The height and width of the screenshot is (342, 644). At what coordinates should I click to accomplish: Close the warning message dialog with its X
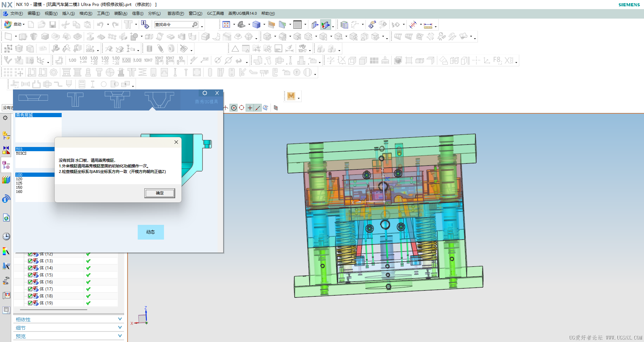pyautogui.click(x=176, y=142)
